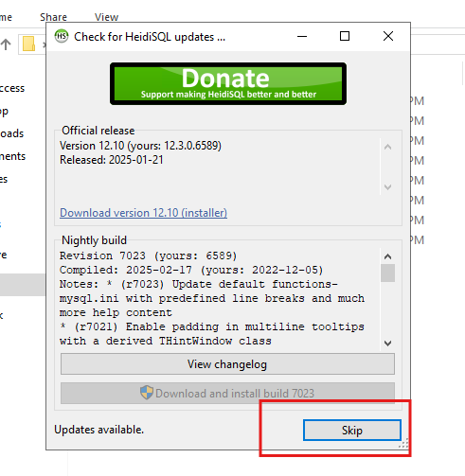Click 'Revision 7023 (yours: 6589)' text

(148, 256)
